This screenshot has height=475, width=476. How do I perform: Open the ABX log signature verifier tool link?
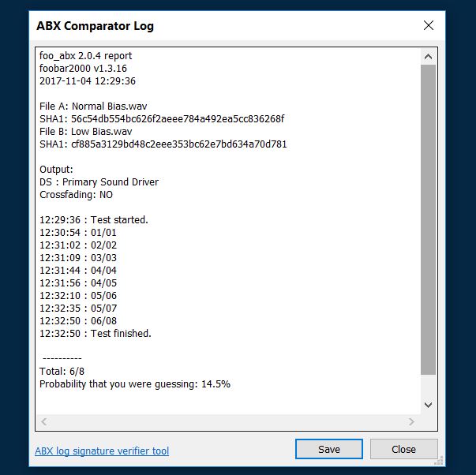click(102, 451)
